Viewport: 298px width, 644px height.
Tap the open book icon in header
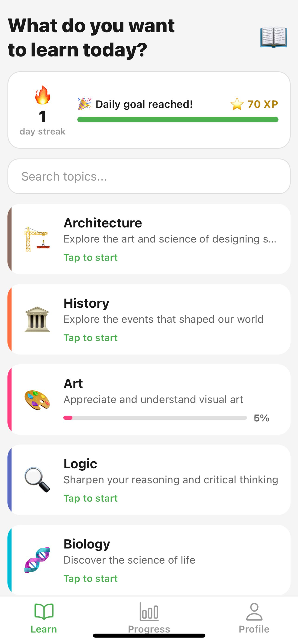point(273,37)
